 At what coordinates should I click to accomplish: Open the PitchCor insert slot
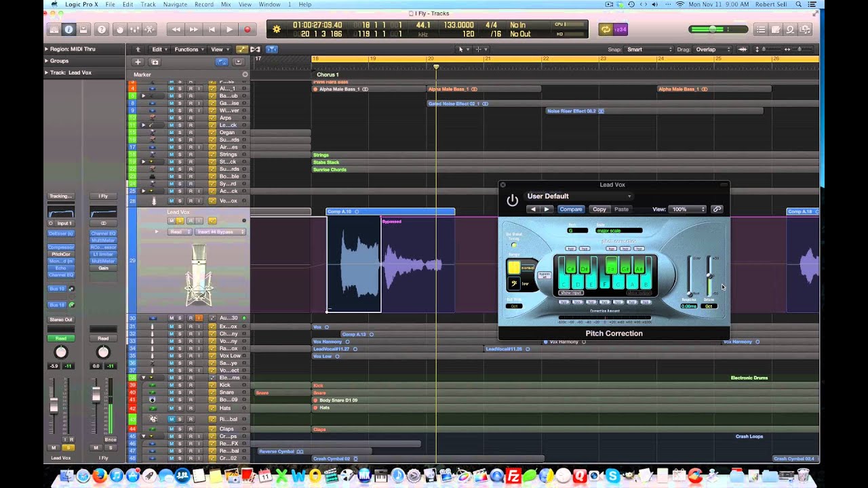[x=61, y=254]
